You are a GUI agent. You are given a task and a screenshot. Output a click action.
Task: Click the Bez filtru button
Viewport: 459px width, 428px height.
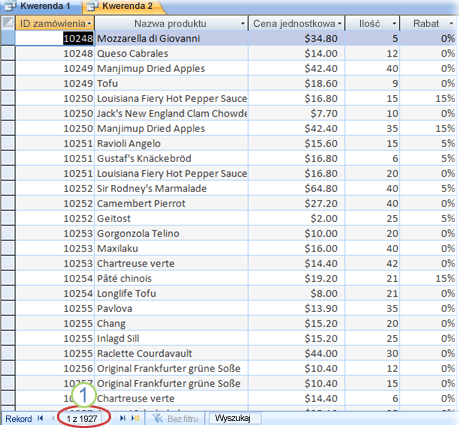[176, 418]
